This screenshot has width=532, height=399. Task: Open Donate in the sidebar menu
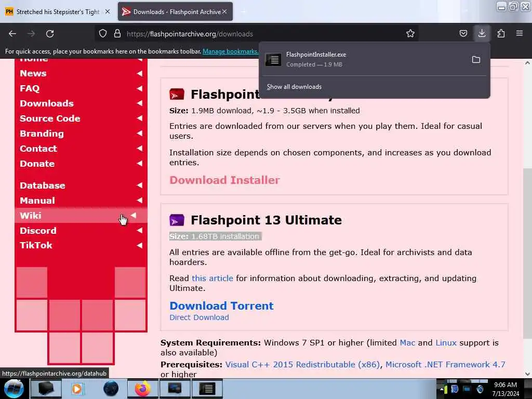(81, 164)
